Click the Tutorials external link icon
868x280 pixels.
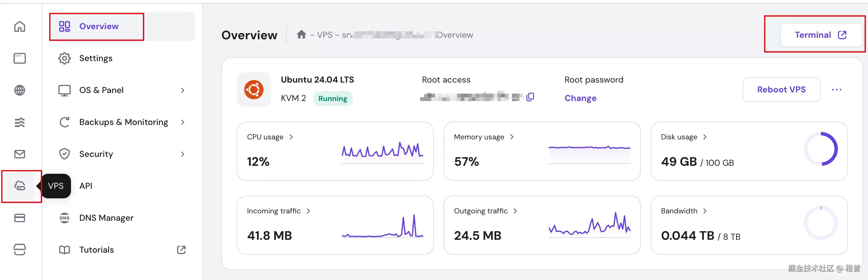pos(181,250)
